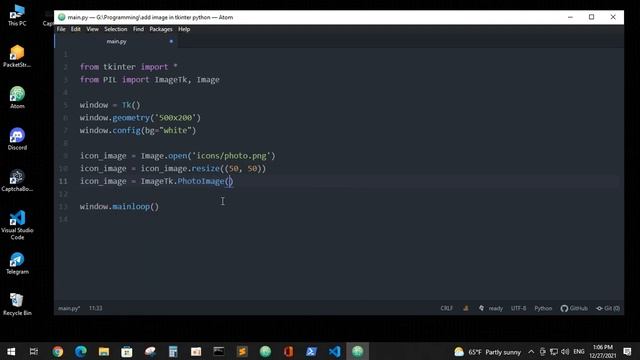Open the View menu
The width and height of the screenshot is (640, 360).
[x=92, y=29]
